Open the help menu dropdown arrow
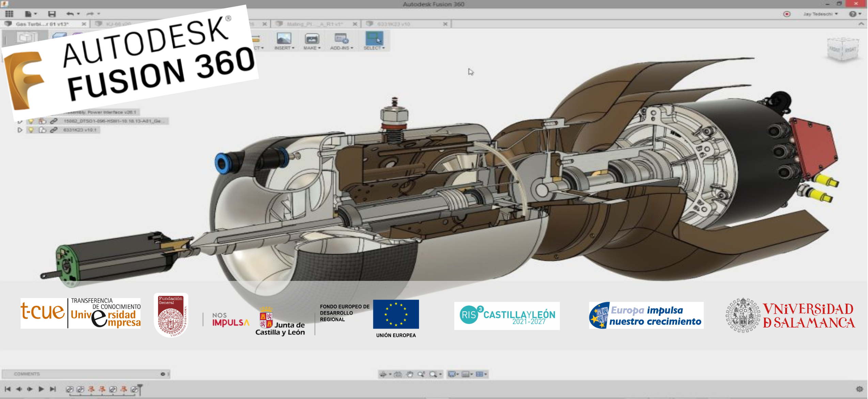Image resolution: width=868 pixels, height=399 pixels. [x=860, y=14]
